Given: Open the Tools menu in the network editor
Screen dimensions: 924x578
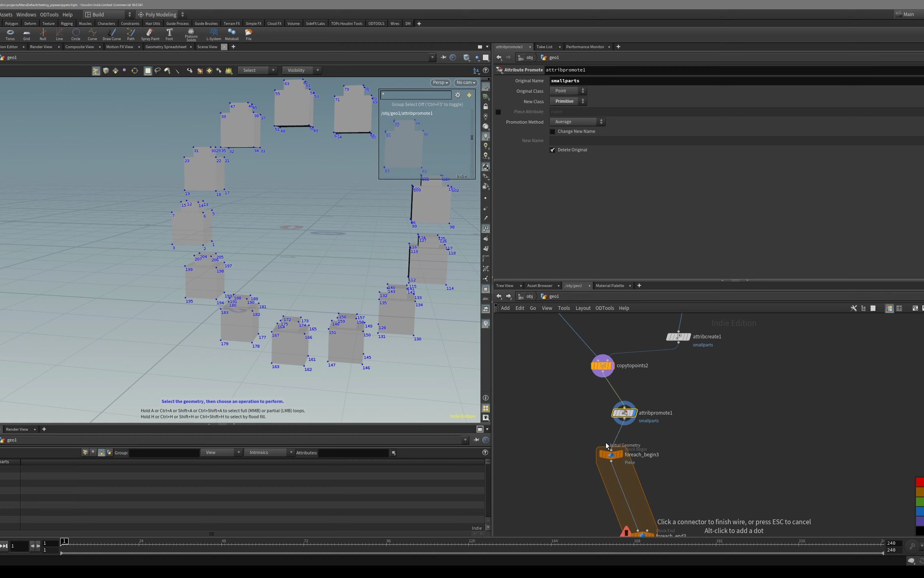Looking at the screenshot, I should click(563, 308).
